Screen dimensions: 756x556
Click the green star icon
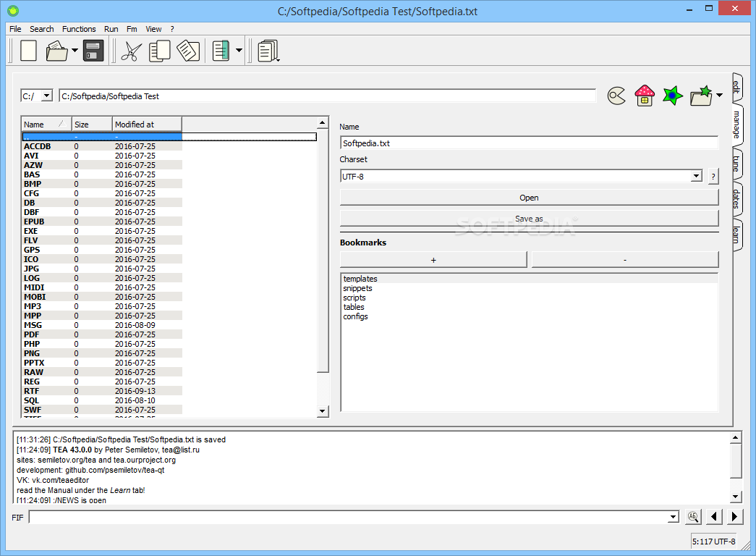672,96
